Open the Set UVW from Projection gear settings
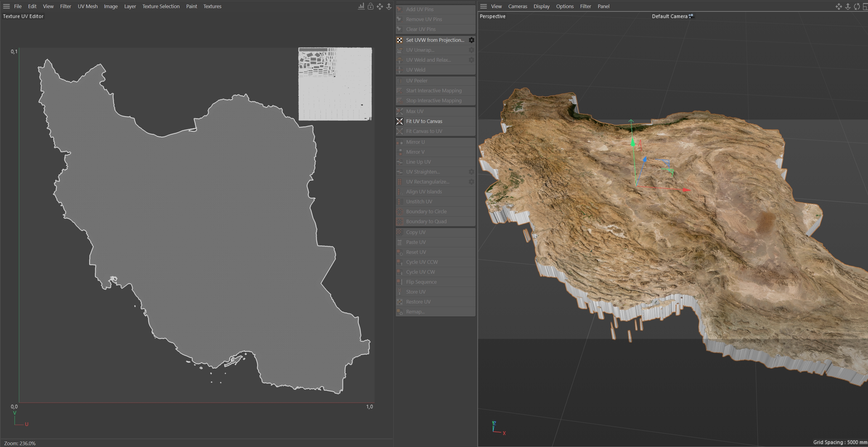868x447 pixels. pos(471,40)
